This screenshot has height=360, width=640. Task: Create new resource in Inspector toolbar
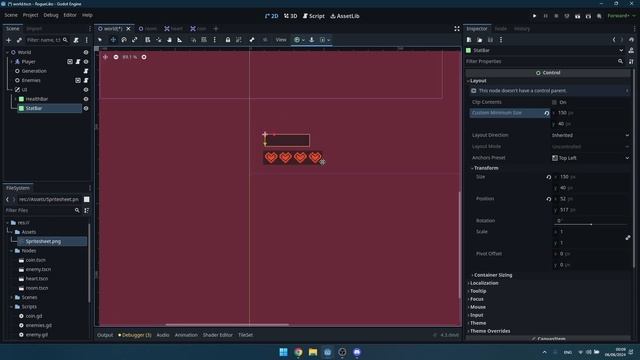click(x=469, y=40)
